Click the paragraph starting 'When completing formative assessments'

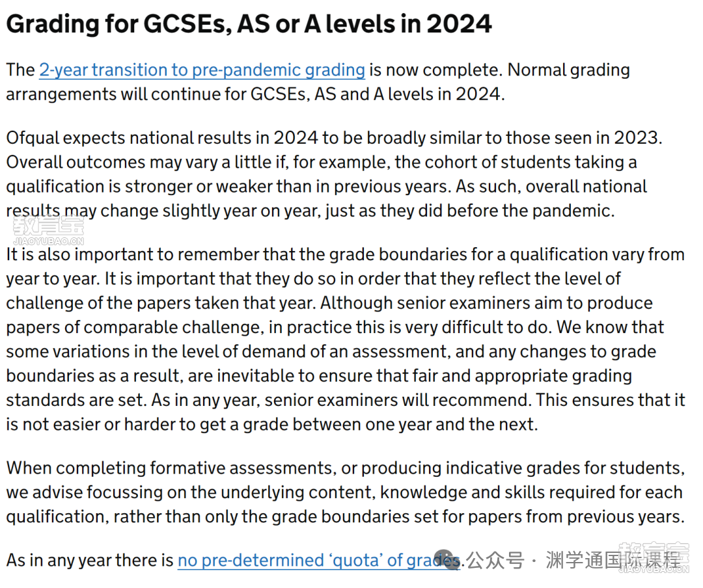(346, 492)
